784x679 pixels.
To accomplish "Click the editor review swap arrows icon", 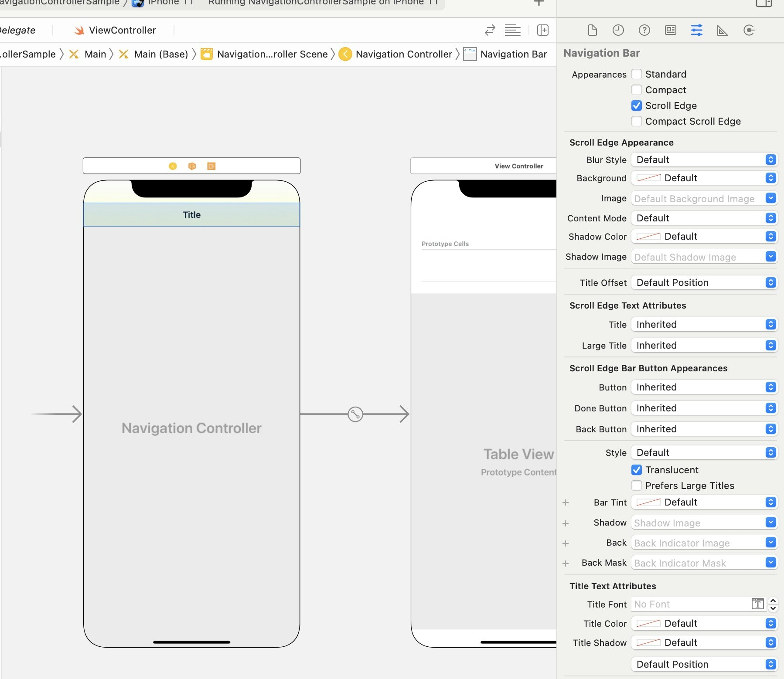I will [490, 30].
